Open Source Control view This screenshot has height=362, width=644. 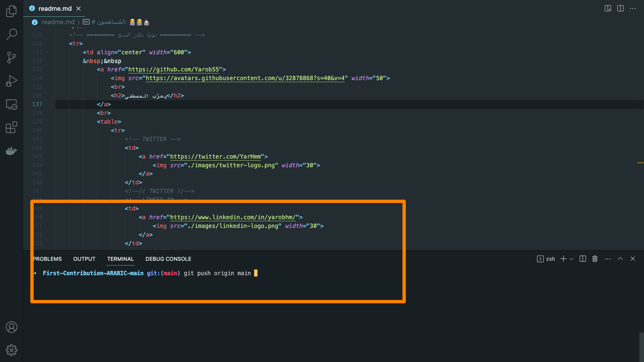11,57
